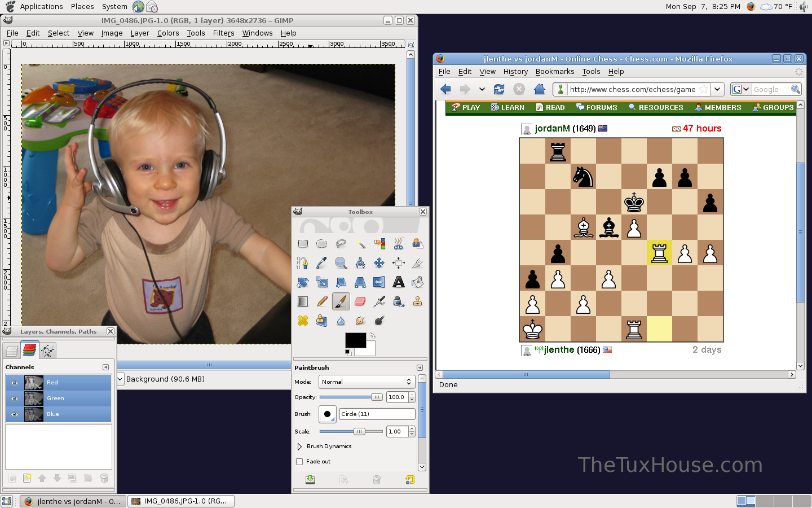Open the paintbrush Mode dropdown
812x508 pixels.
click(x=367, y=382)
